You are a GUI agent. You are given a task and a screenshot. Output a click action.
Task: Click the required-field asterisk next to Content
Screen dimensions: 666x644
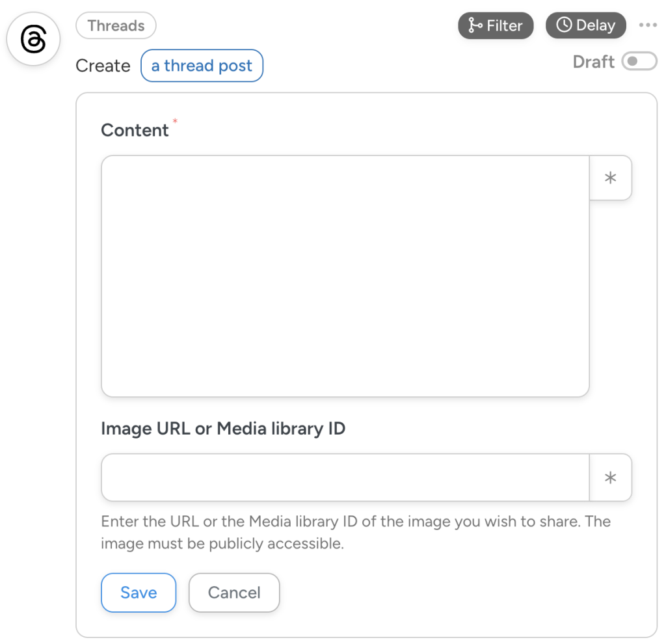(x=174, y=122)
